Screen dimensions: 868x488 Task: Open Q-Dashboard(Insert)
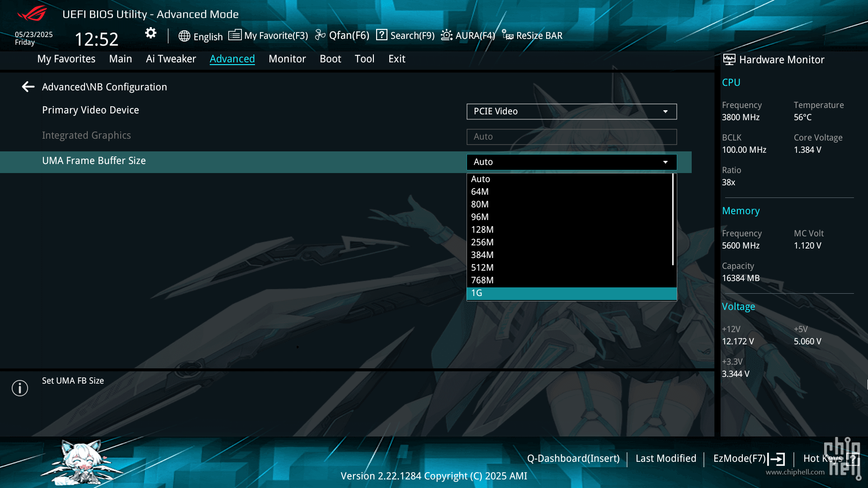pos(573,459)
